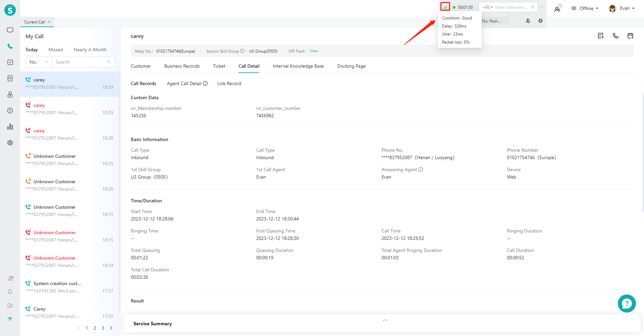The width and height of the screenshot is (644, 336).
Task: Click the schedule calendar plus icon
Action: coord(630,36)
